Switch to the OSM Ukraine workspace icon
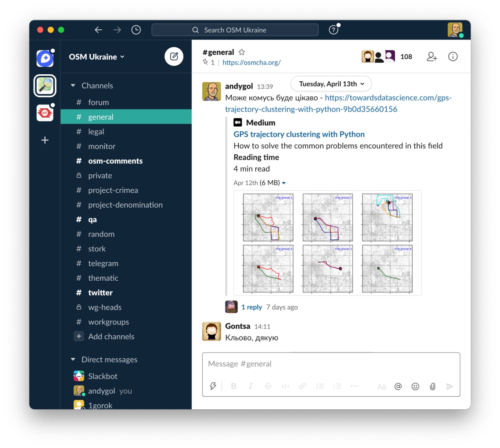The image size is (500, 448). [x=45, y=86]
